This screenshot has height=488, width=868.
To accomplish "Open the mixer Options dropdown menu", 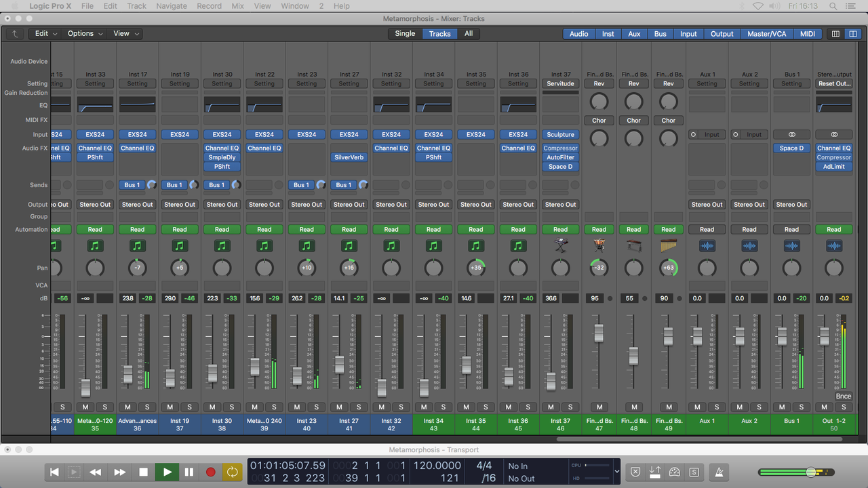I will click(85, 33).
